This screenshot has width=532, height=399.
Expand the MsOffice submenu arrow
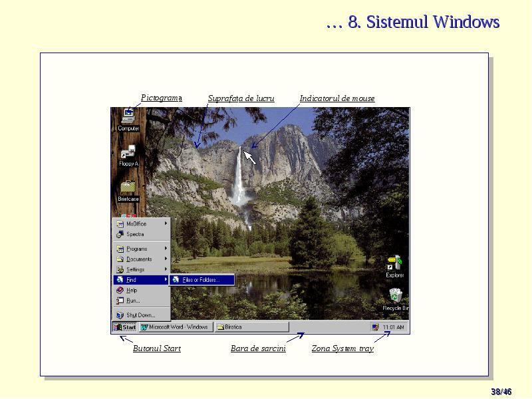click(166, 223)
